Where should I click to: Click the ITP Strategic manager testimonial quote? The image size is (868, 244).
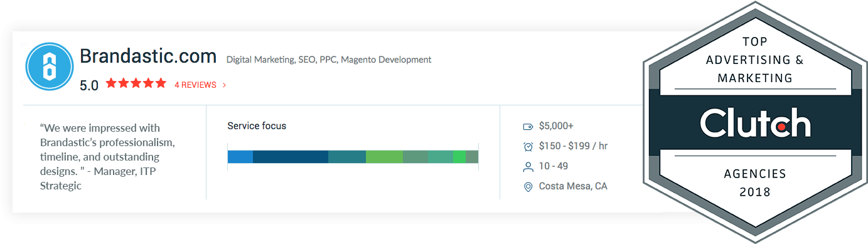[x=107, y=157]
